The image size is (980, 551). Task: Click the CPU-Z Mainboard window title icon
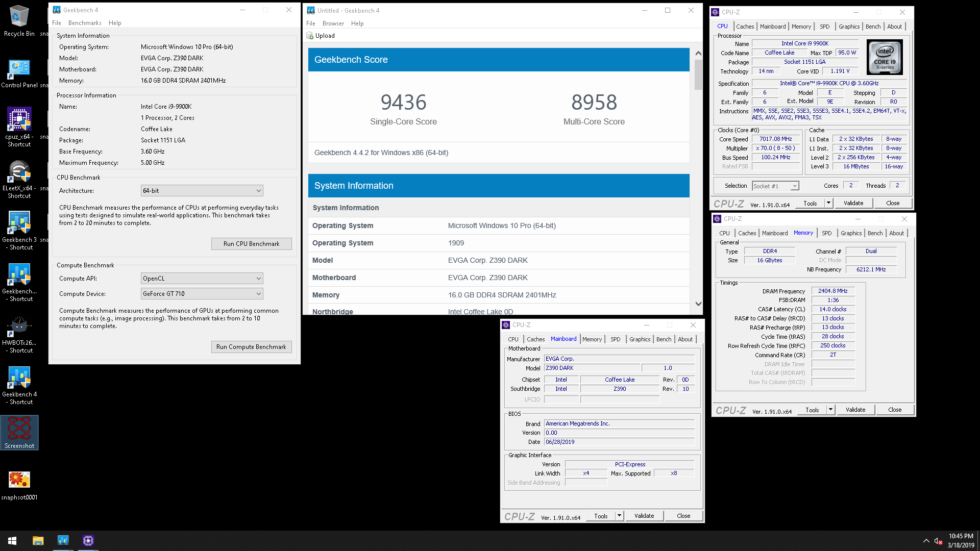coord(506,325)
